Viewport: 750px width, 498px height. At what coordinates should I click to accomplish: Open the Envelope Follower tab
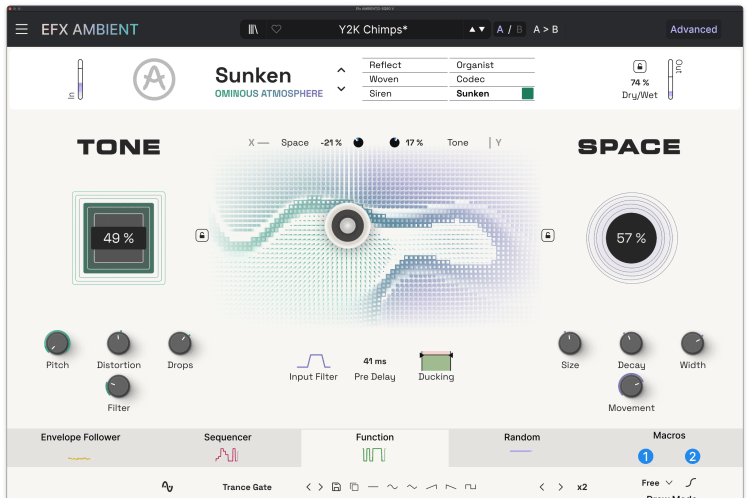coord(80,447)
